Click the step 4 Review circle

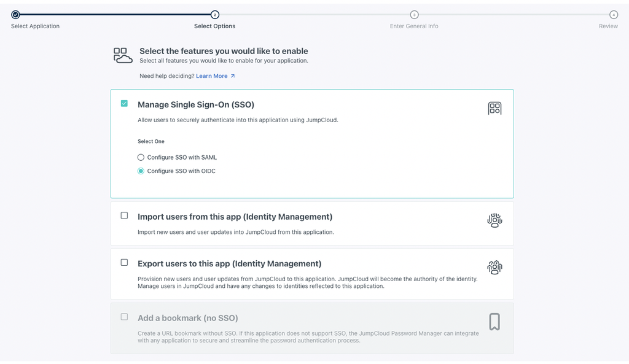click(x=613, y=15)
